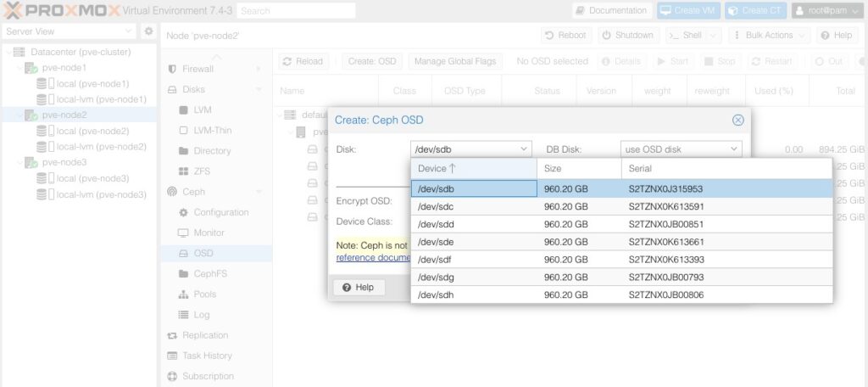Click the Reload button
868x387 pixels.
[303, 62]
